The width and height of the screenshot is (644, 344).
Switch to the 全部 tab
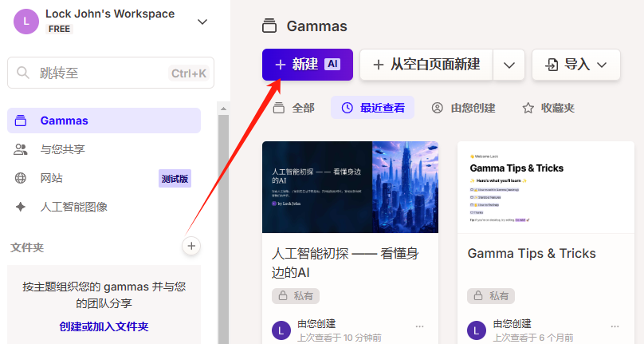[293, 108]
